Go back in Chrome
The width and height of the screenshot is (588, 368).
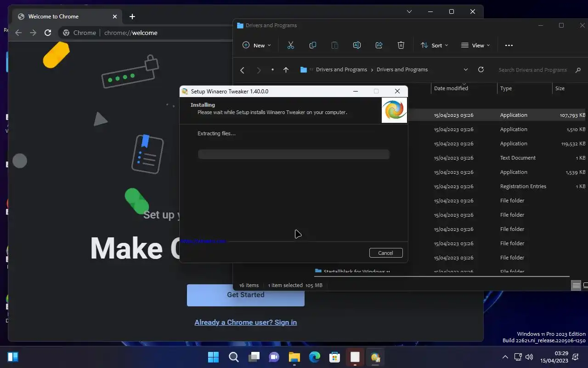tap(18, 33)
